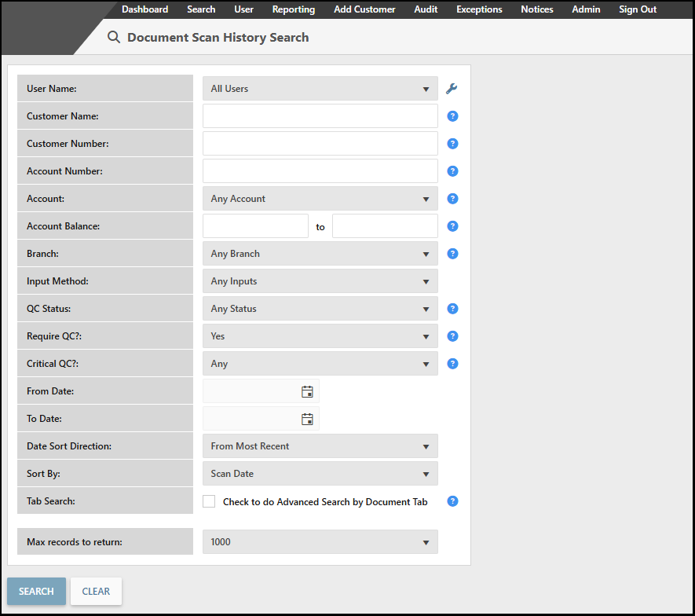Open help icon for Customer Name
695x616 pixels.
[x=452, y=116]
